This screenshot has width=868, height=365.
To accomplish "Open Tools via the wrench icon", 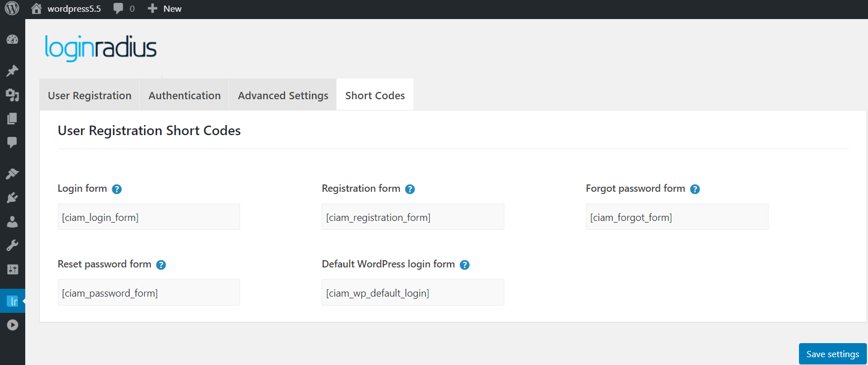I will coord(12,245).
